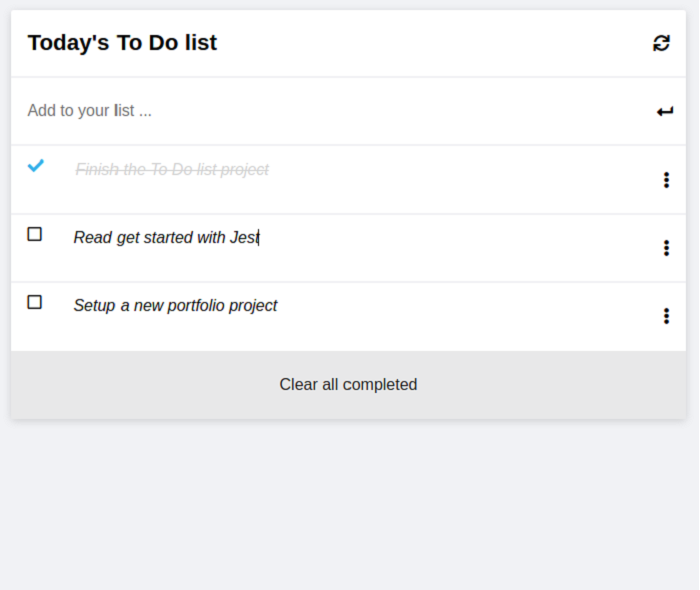Tick the 'Setup a new portfolio project' checkbox
The image size is (700, 590).
tap(34, 302)
